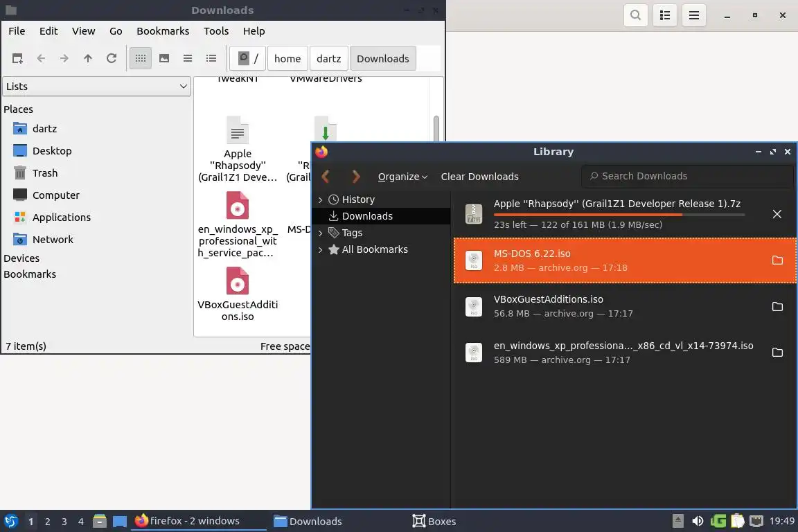
Task: Open Network in Places sidebar
Action: click(53, 239)
